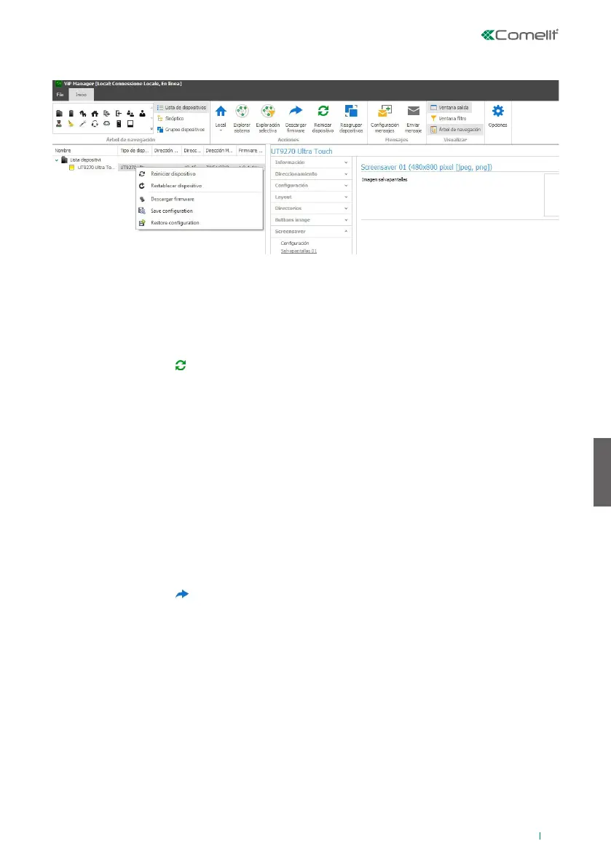
Task: Expand the Directorios section
Action: click(311, 208)
